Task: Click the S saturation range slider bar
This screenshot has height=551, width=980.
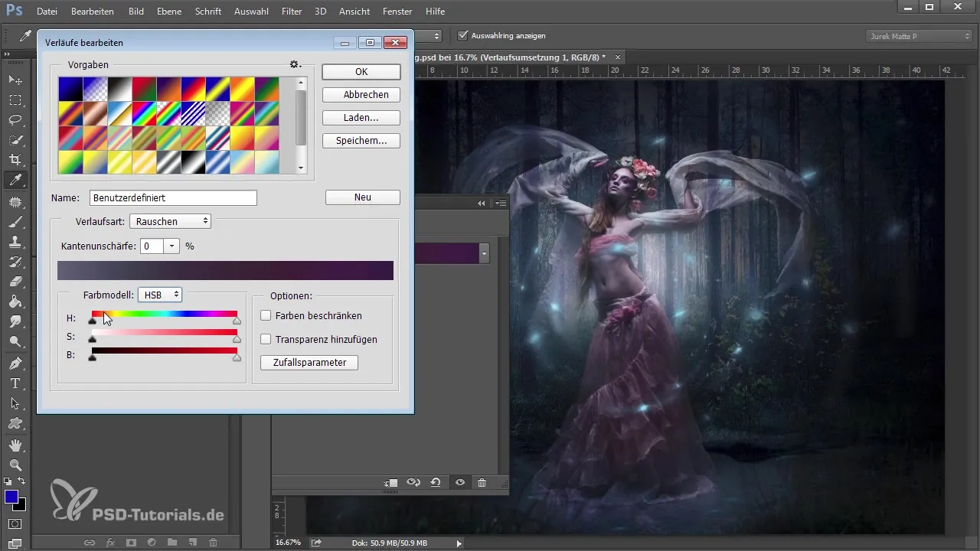Action: pos(165,332)
